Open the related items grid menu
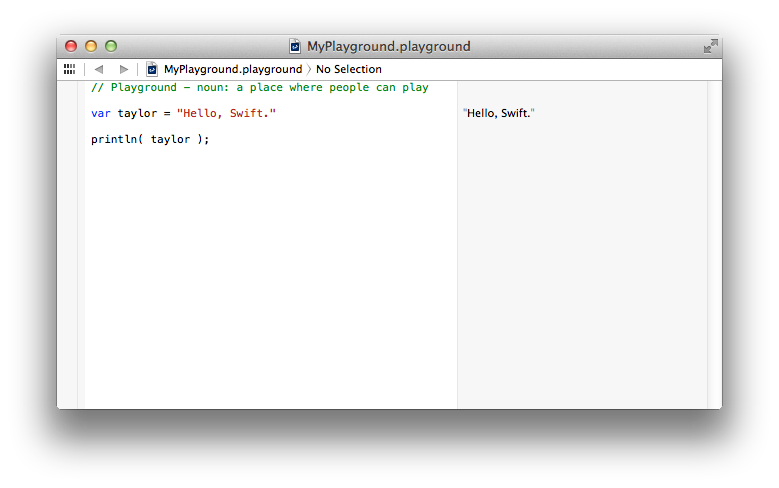The width and height of the screenshot is (779, 488). pos(70,69)
